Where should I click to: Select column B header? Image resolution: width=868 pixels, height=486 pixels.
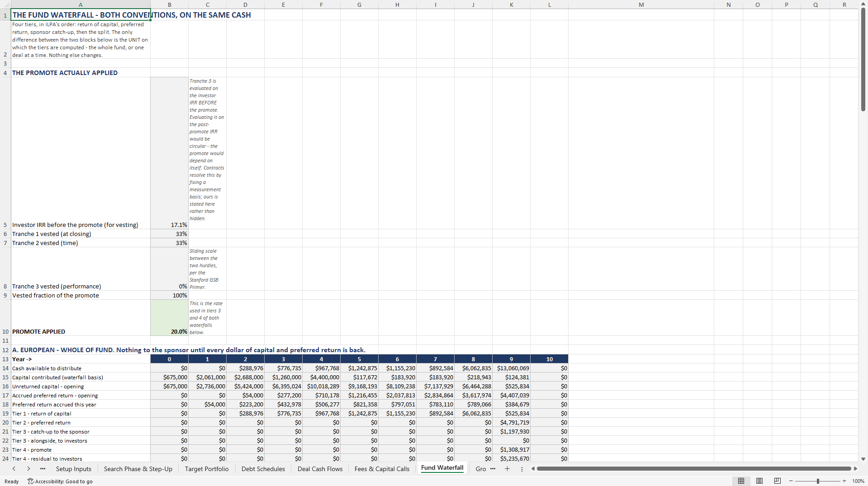point(169,5)
